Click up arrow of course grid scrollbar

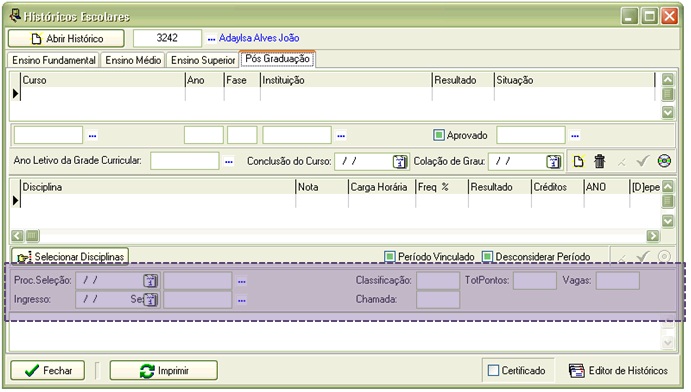pyautogui.click(x=668, y=80)
